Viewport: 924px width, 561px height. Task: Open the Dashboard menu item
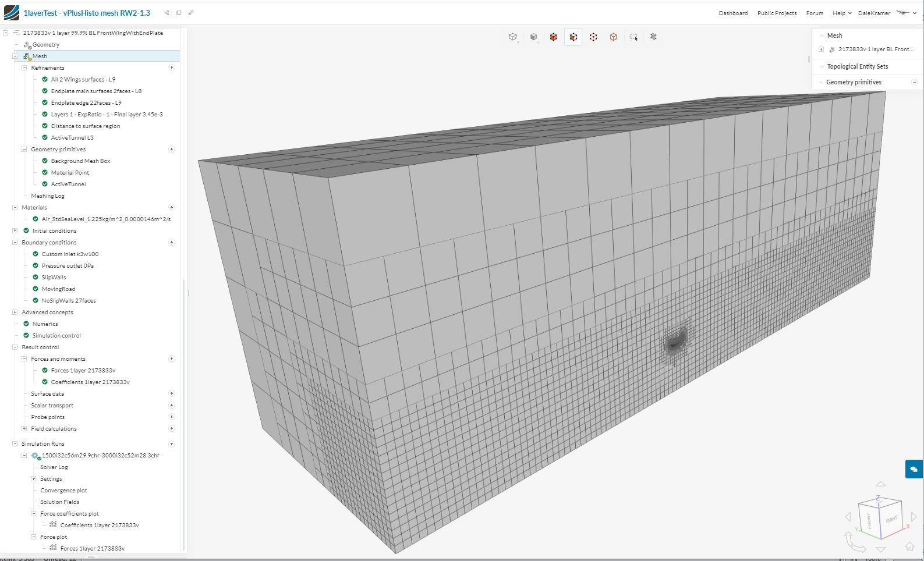[733, 13]
